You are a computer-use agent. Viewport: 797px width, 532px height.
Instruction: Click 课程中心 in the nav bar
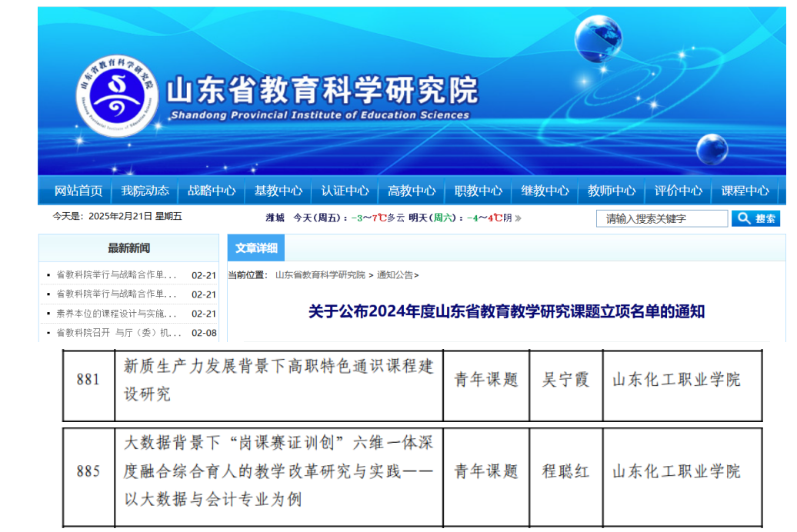[x=745, y=191]
